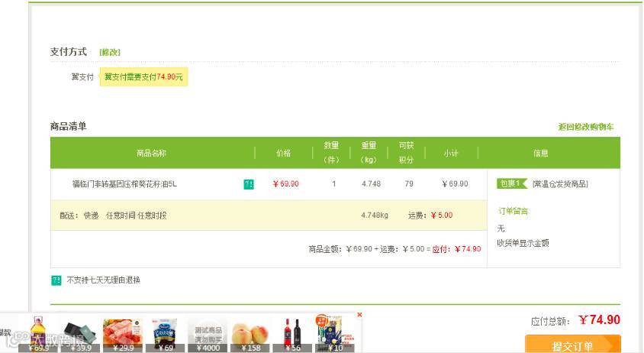Click the 应付: ¥74.90 in the summary line
644x353 pixels.
[x=457, y=249]
